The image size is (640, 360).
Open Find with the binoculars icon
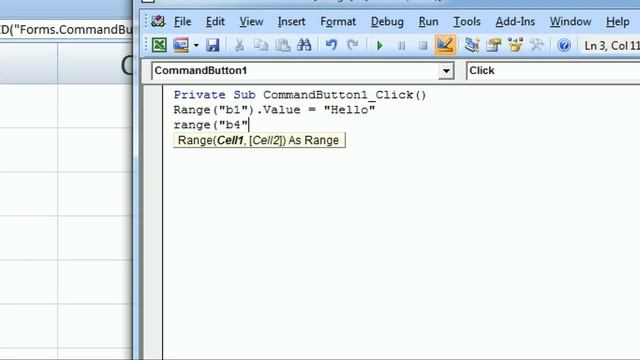[x=304, y=45]
